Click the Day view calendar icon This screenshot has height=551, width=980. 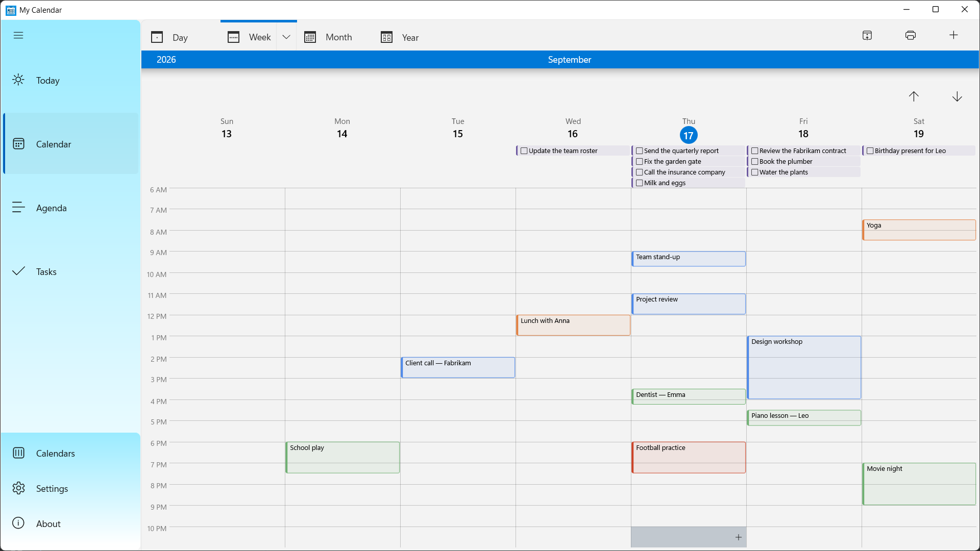click(x=157, y=37)
